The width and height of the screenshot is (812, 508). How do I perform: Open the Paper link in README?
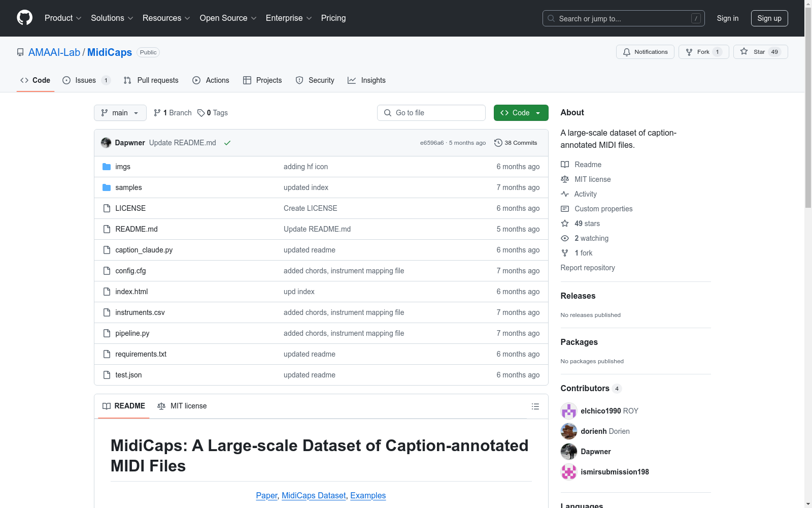coord(267,495)
